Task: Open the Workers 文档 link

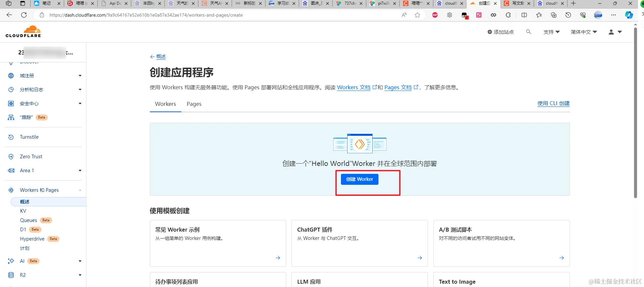Action: (354, 87)
